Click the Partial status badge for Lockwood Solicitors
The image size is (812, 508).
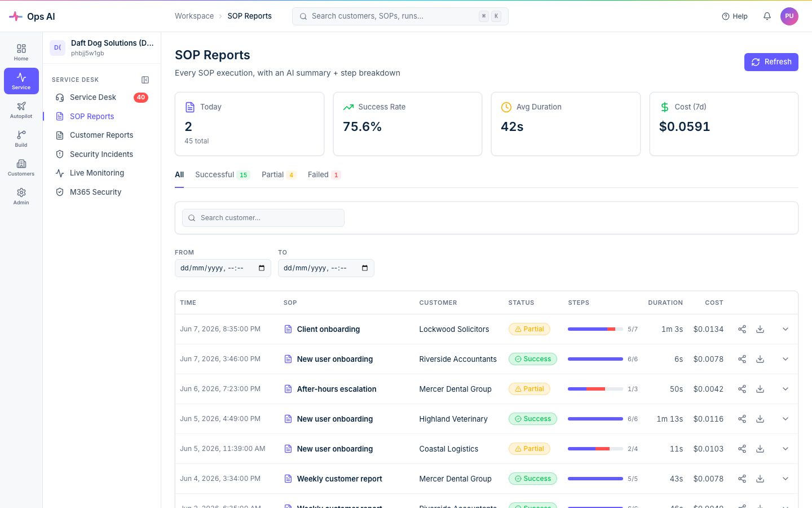click(529, 329)
